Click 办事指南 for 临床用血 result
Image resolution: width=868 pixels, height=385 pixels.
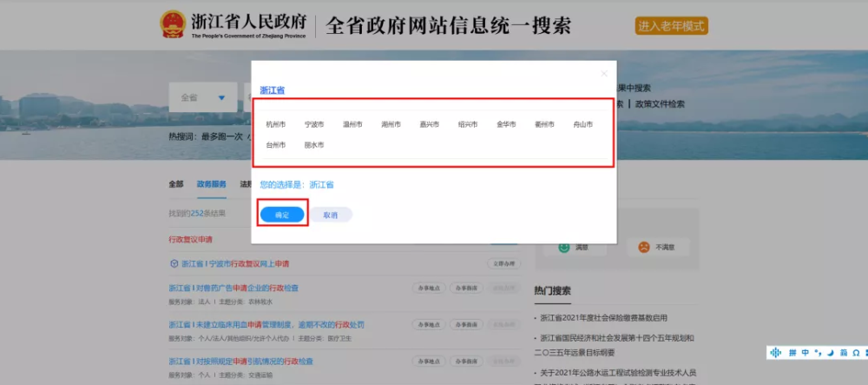point(466,325)
